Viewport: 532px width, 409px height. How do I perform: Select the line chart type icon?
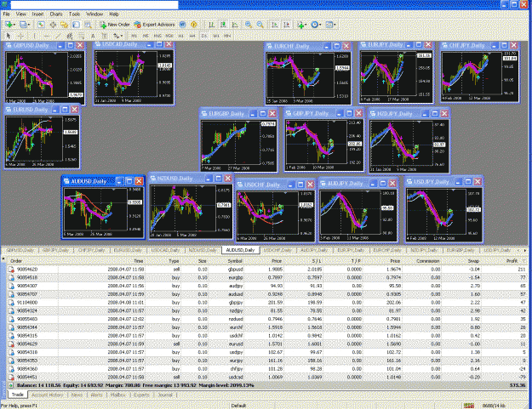235,25
